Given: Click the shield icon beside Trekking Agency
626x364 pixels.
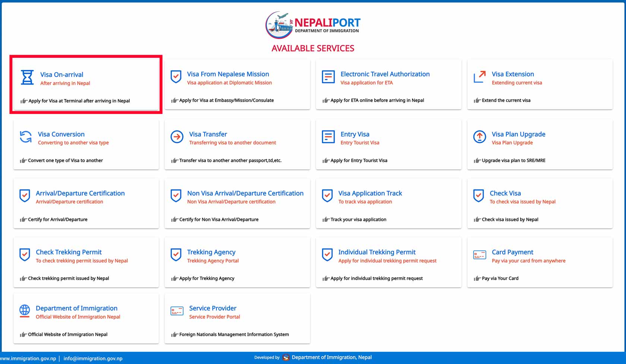Looking at the screenshot, I should [x=176, y=255].
